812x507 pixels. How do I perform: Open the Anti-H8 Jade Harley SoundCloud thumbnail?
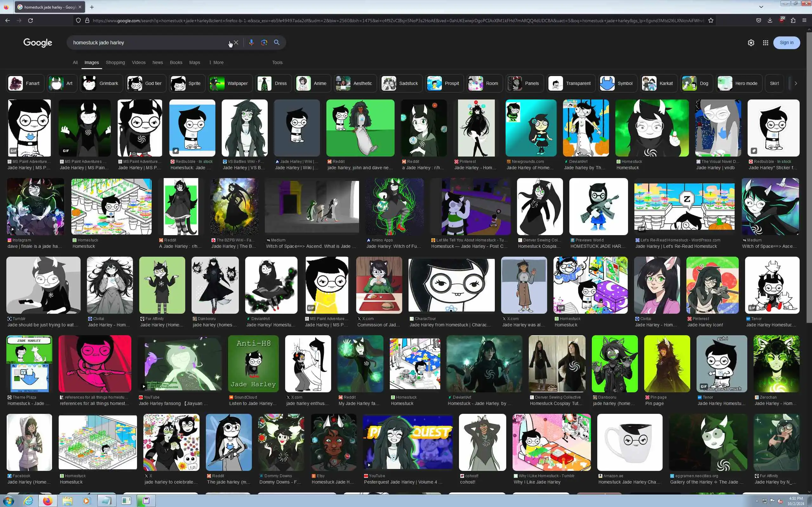pyautogui.click(x=253, y=363)
